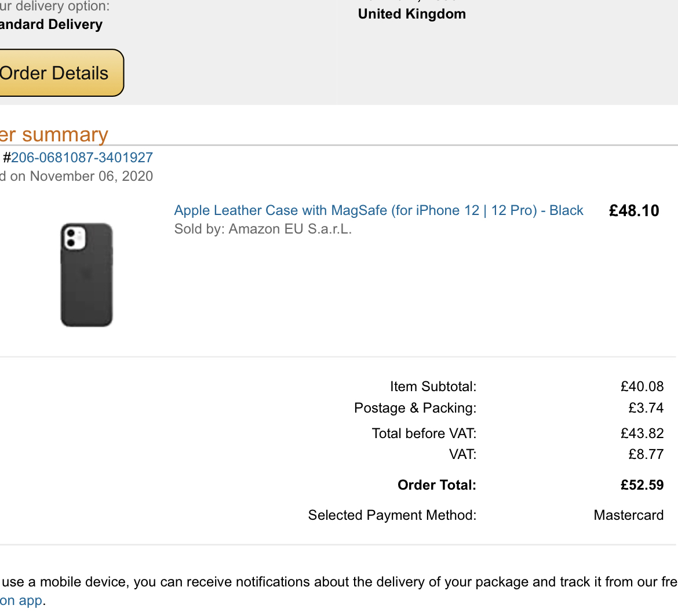Screen dimensions: 678x616
Task: Click the £48.10 item price
Action: (x=634, y=211)
